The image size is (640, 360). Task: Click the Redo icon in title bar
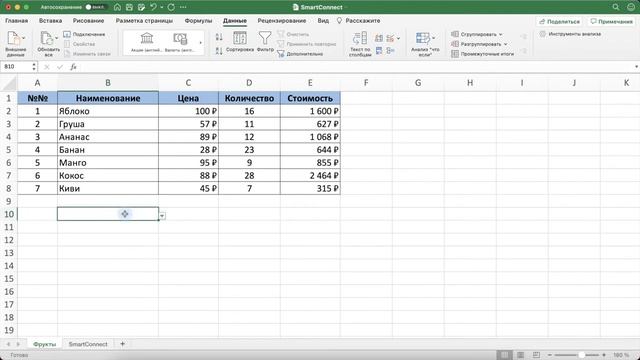coord(171,7)
